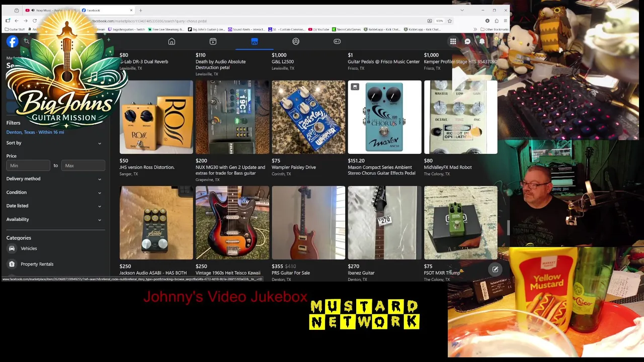
Task: Expand the Delivery method filter
Action: (55, 178)
